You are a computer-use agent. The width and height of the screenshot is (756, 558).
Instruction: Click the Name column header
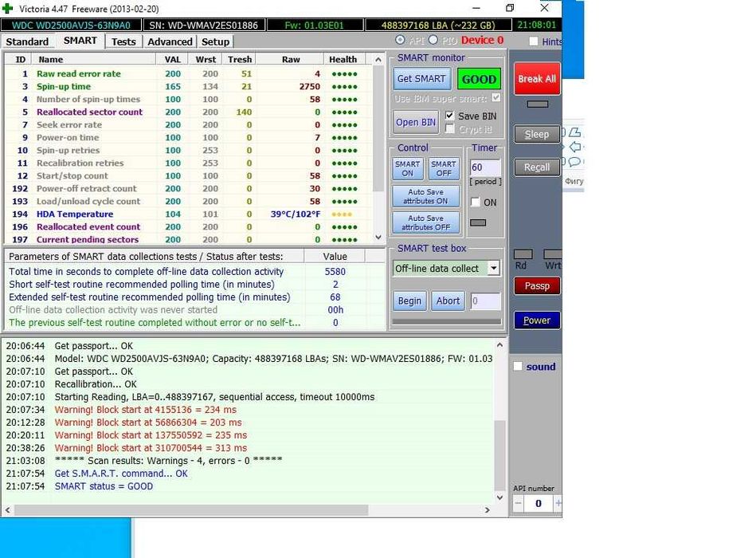point(94,59)
